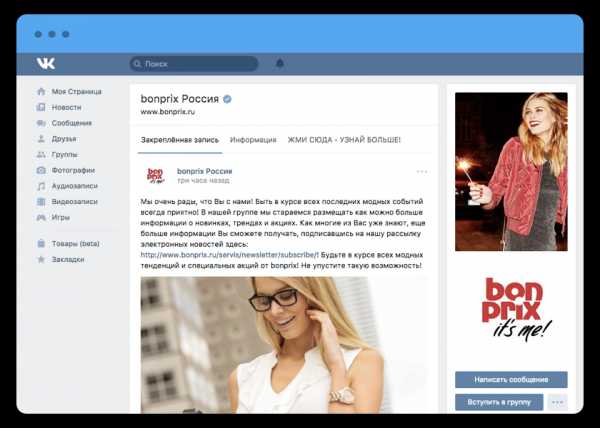Viewport: 600px width, 428px height.
Task: Click the bonprix avatar in pinned post
Action: click(x=155, y=176)
